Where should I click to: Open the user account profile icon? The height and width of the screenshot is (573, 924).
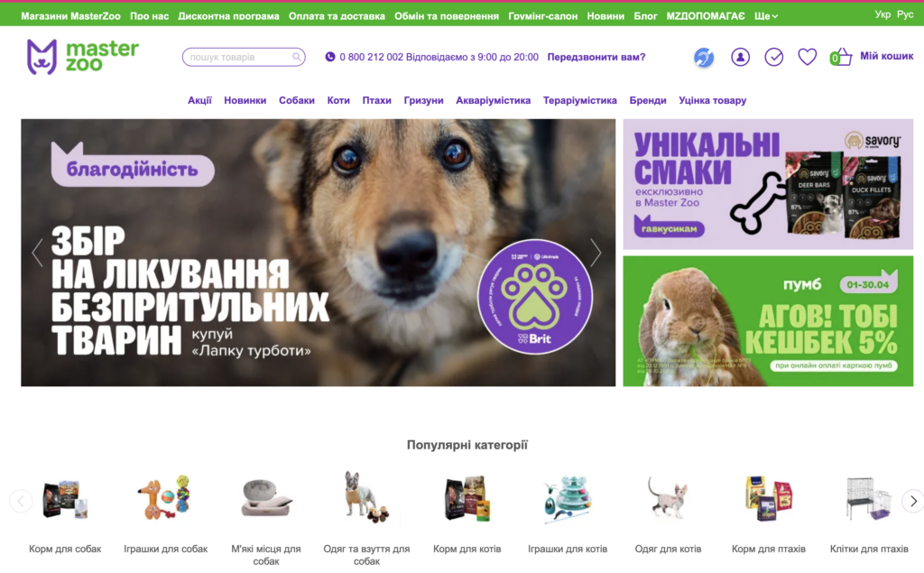tap(740, 57)
